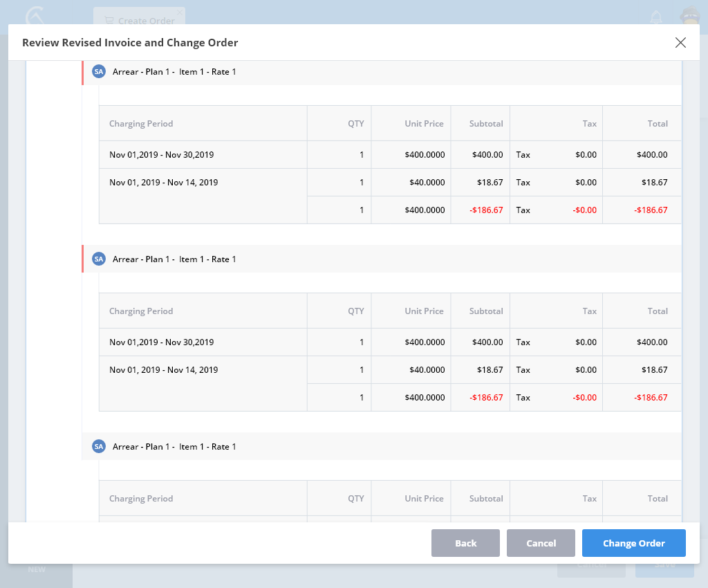
Task: Open notifications bell behind the dialog
Action: pyautogui.click(x=655, y=17)
